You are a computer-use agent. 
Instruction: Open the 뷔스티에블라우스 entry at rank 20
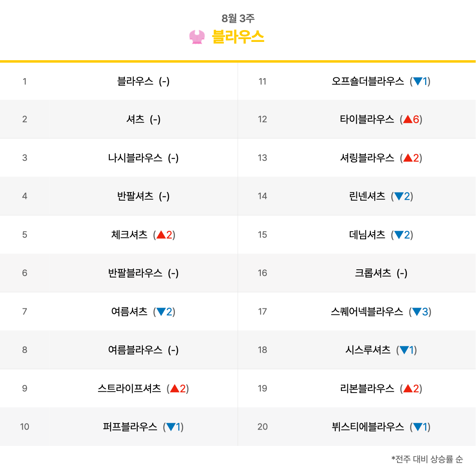click(x=368, y=427)
